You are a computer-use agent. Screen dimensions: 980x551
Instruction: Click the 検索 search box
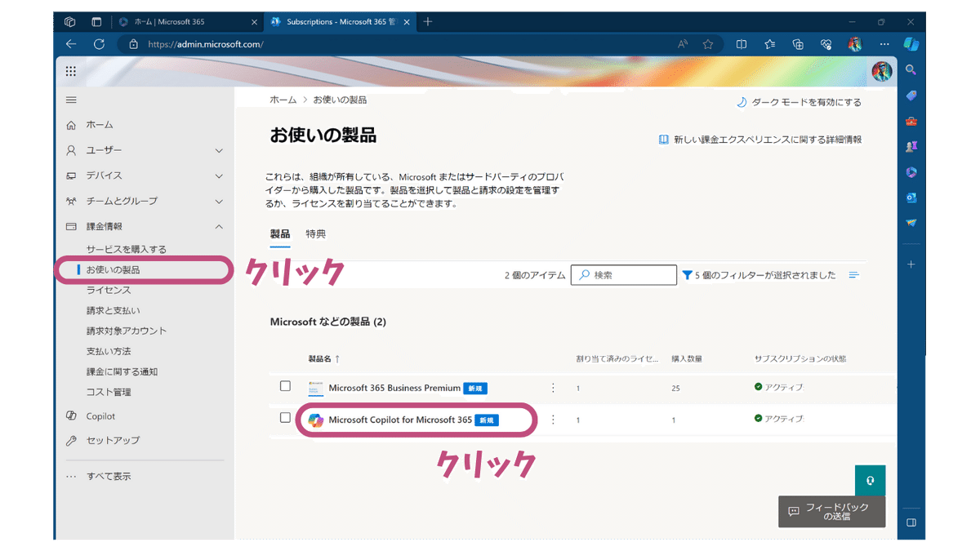pos(624,275)
